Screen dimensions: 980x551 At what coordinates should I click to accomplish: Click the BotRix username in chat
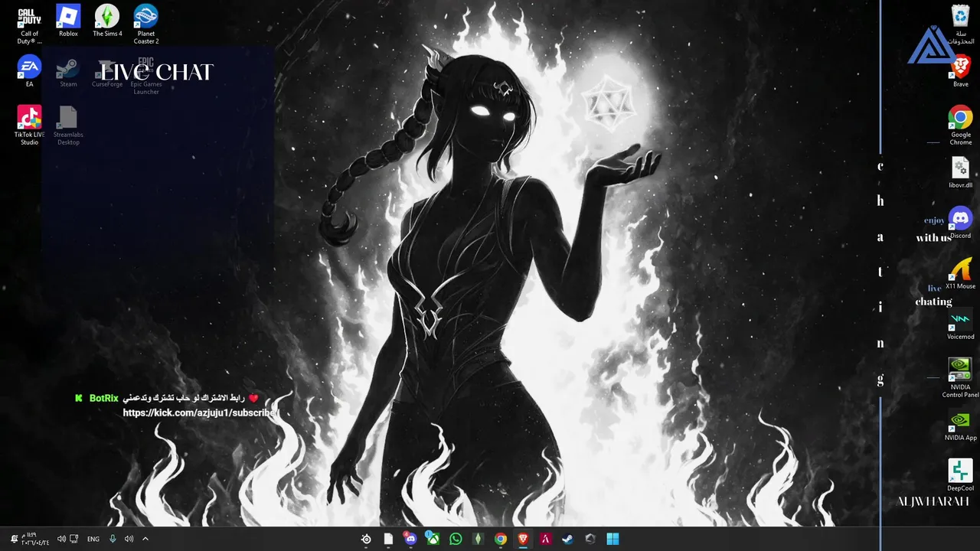click(103, 398)
